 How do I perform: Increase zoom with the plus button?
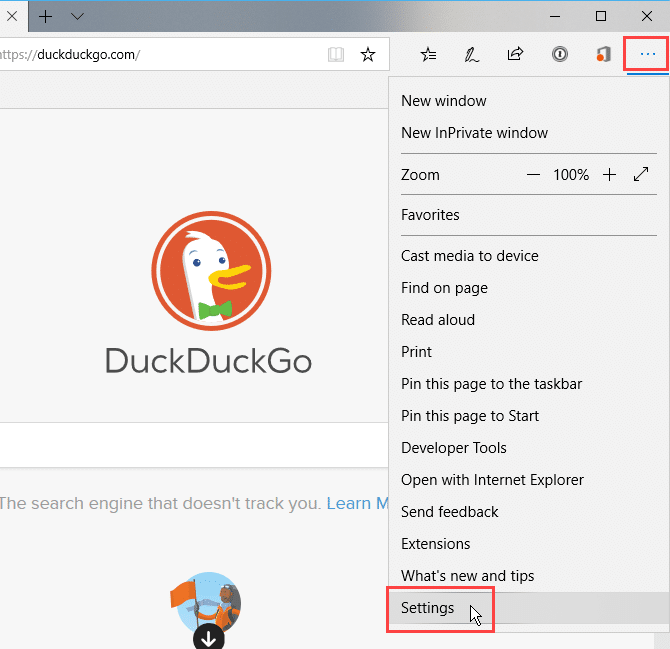(609, 175)
